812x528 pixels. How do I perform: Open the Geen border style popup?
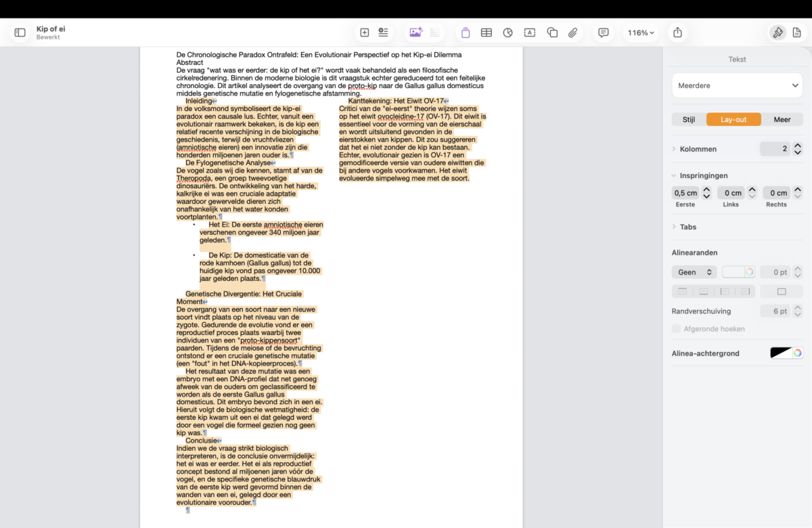click(x=694, y=272)
